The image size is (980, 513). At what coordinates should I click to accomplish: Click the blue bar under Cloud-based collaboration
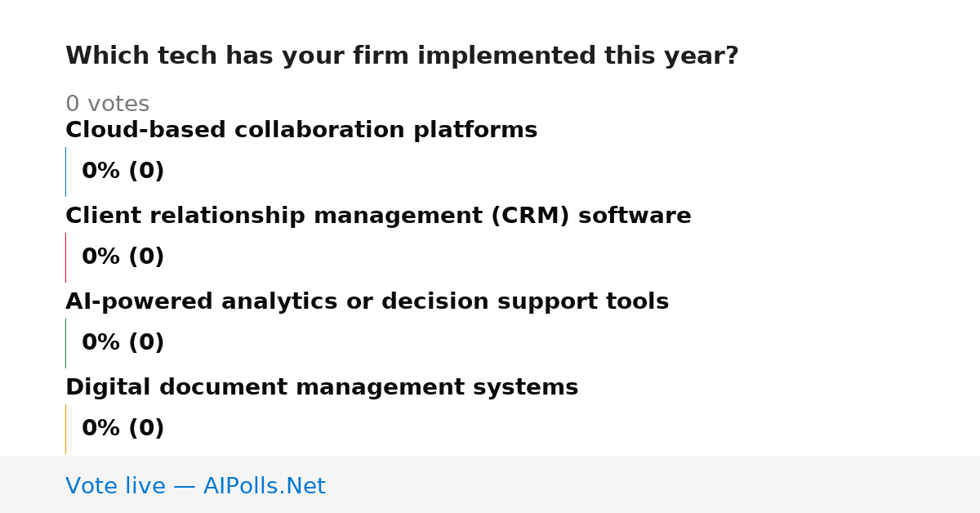65,172
